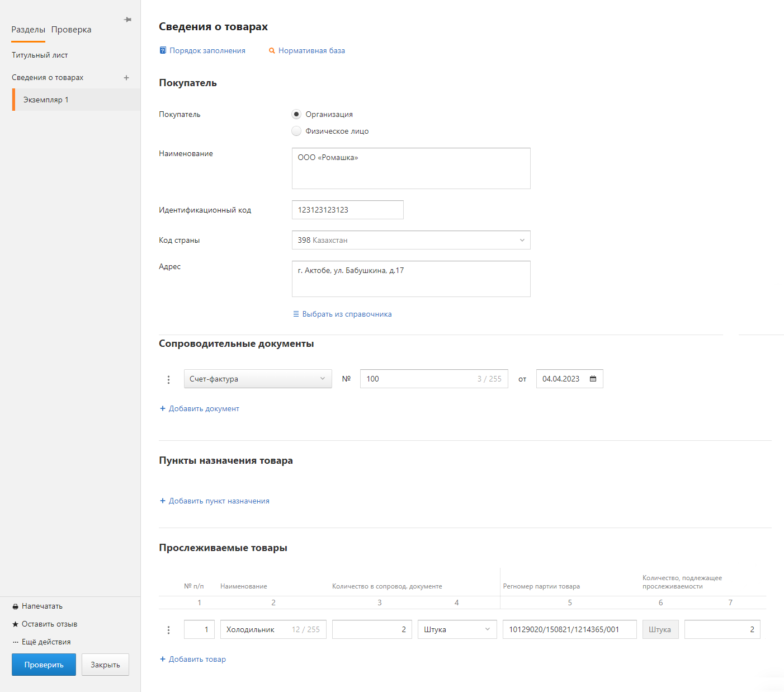Click Добавить товар link
Screen dimensions: 784x692
(x=197, y=659)
